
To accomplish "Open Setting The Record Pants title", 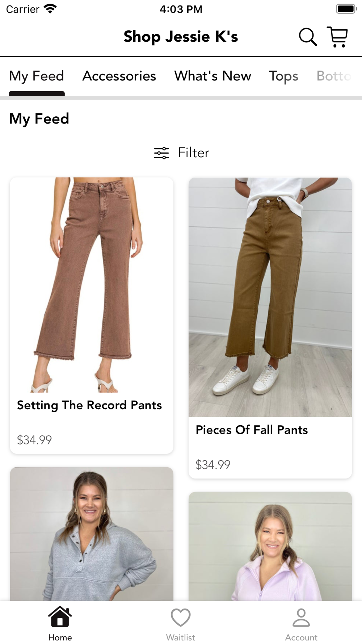I will (89, 405).
